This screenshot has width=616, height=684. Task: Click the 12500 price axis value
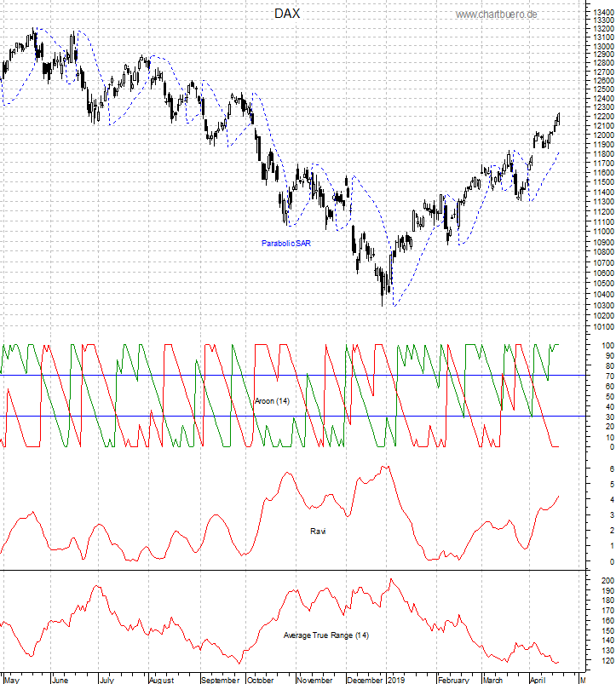[604, 89]
